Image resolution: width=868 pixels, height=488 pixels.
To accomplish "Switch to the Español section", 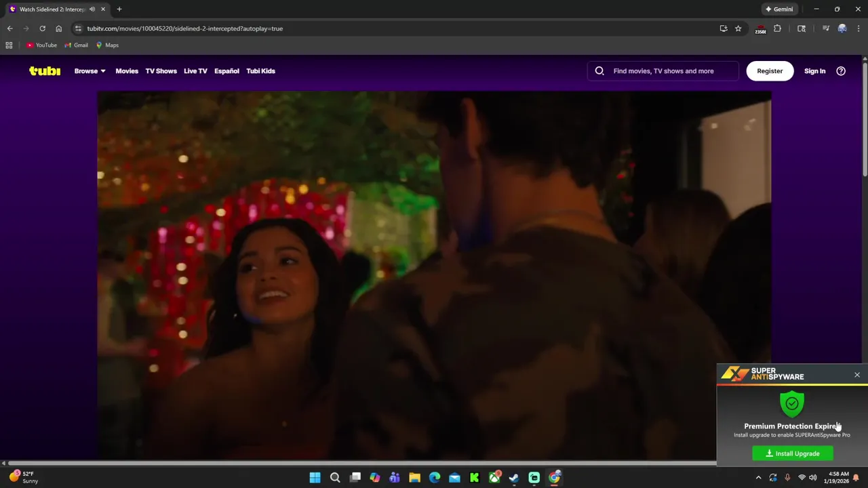I will (226, 70).
